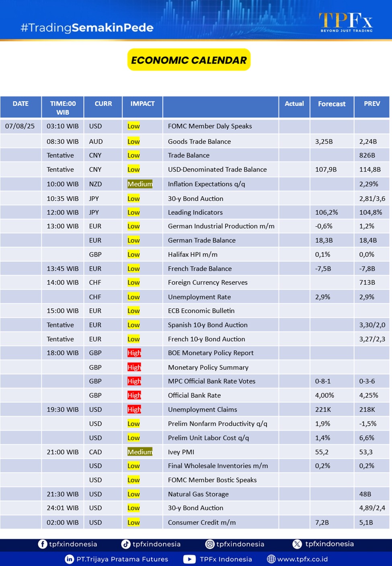
Task: Click the Instagram icon in footer
Action: [x=210, y=544]
